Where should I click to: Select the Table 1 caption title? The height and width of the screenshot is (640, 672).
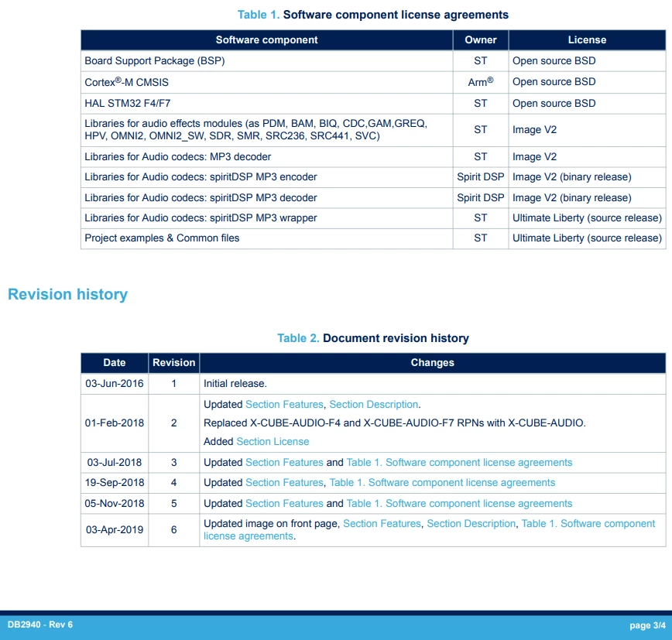point(373,15)
